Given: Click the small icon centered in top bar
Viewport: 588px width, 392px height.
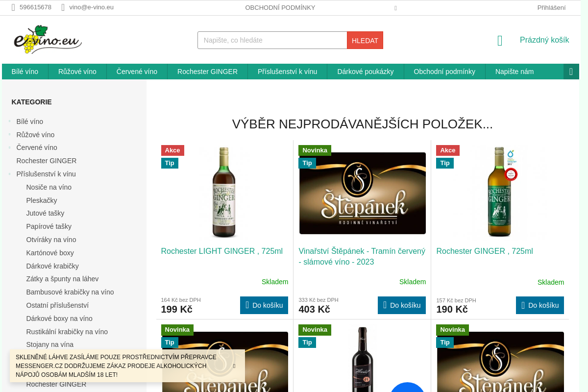Looking at the screenshot, I should 395,8.
